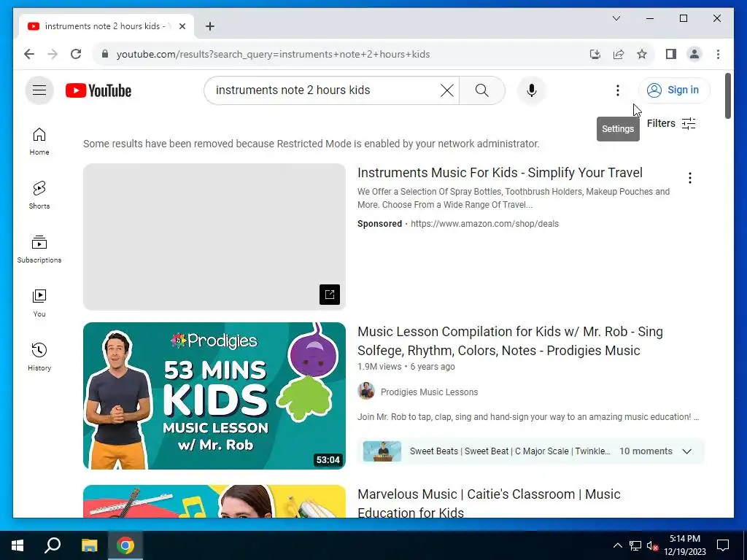Go to Home in the sidebar
The width and height of the screenshot is (747, 560).
coord(39,141)
